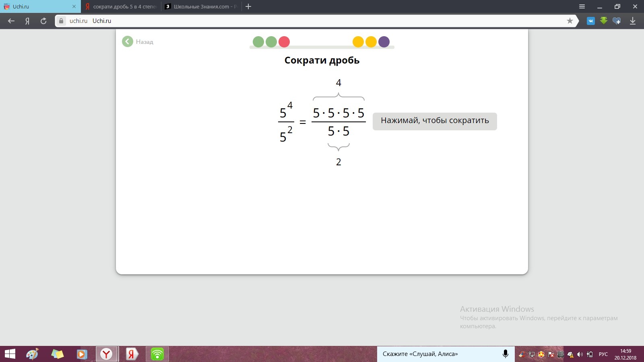Click the green download arrow extension
The width and height of the screenshot is (644, 362).
pyautogui.click(x=603, y=21)
